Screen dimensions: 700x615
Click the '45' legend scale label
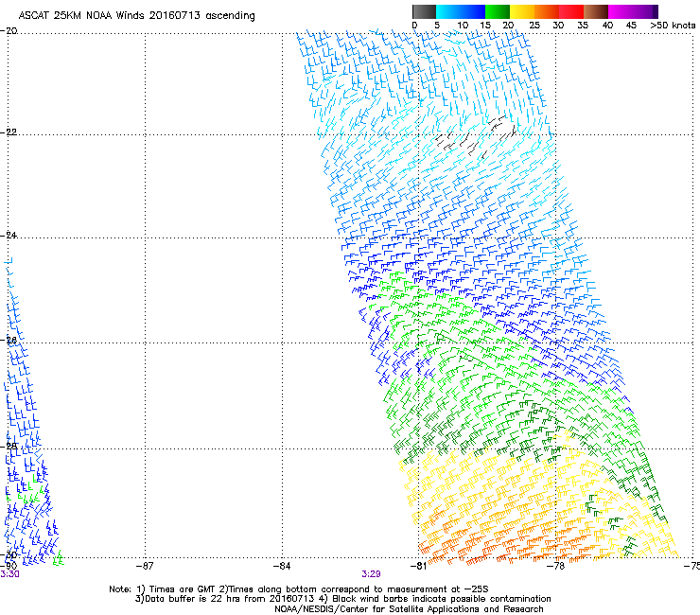(631, 26)
